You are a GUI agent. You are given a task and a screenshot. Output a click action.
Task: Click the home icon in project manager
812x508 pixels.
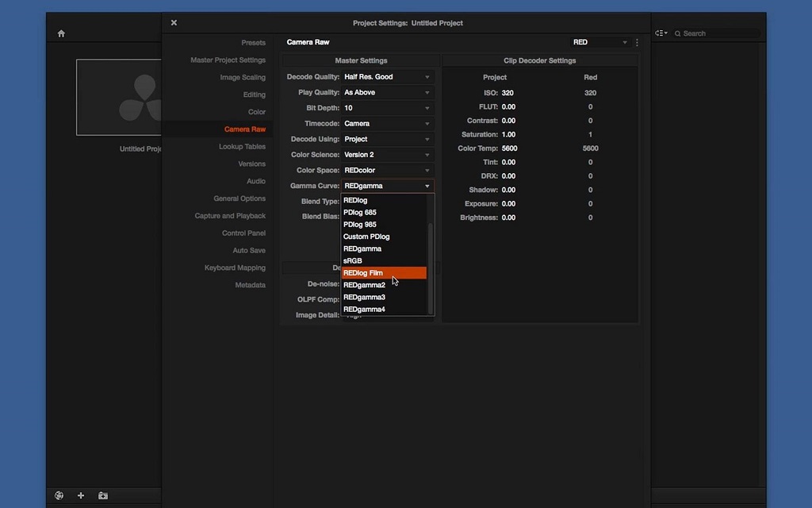(x=61, y=33)
